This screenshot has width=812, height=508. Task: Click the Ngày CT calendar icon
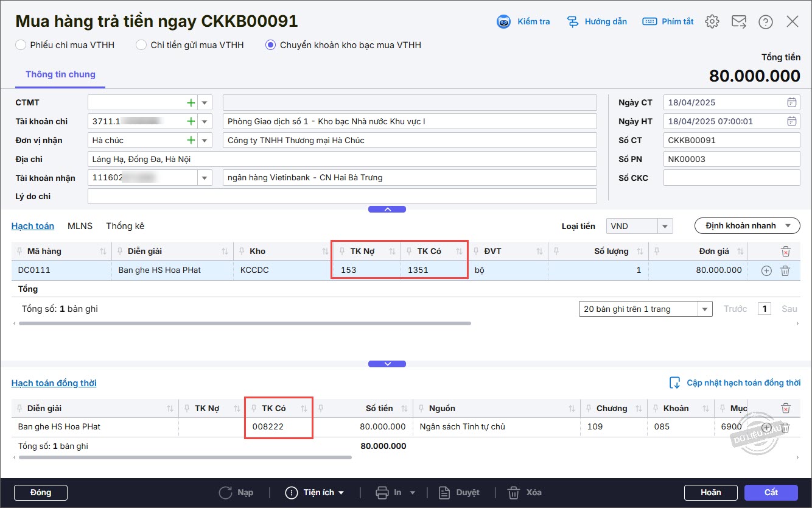coord(791,102)
